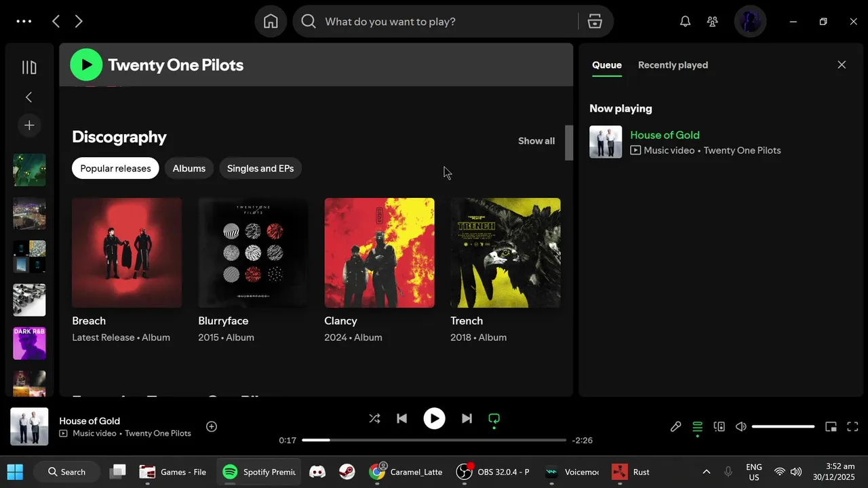The width and height of the screenshot is (868, 488).
Task: Open first green playlist in sidebar
Action: click(29, 170)
